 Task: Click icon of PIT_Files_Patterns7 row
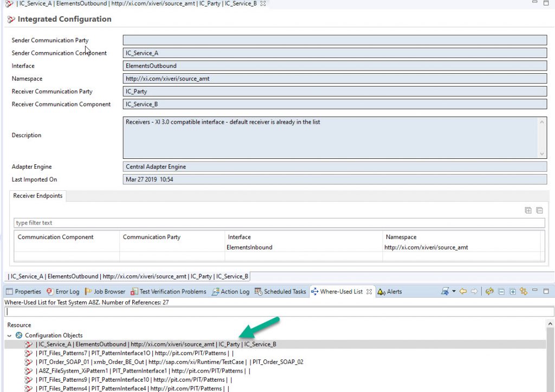(x=29, y=353)
